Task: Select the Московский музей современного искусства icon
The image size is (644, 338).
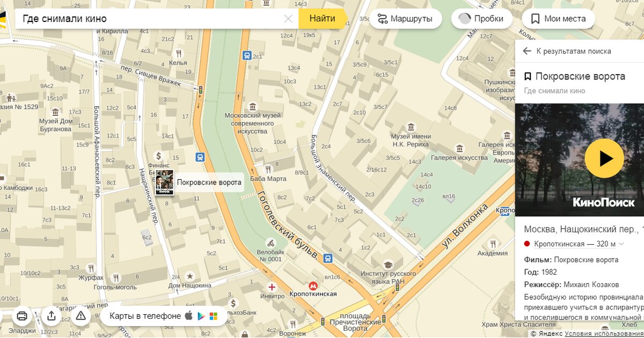Action: (x=252, y=106)
